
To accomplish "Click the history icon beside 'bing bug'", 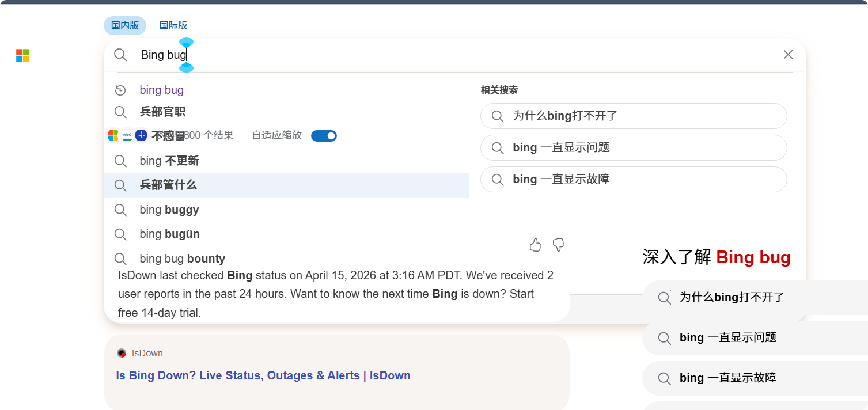I will 120,90.
